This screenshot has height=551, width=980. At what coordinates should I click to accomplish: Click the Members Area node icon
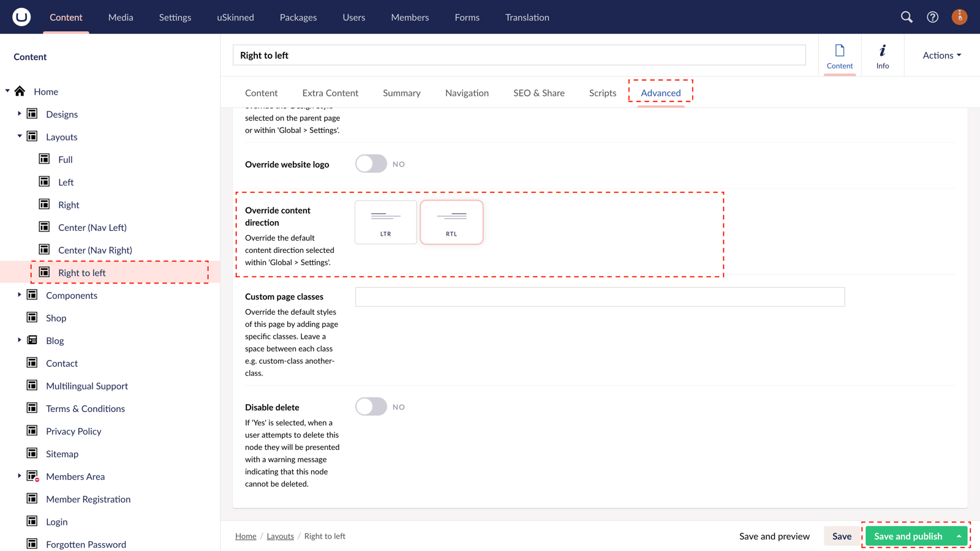click(x=32, y=476)
